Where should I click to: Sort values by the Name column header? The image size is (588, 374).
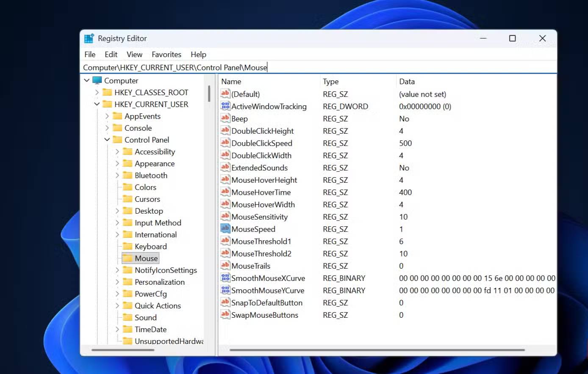[x=231, y=82]
